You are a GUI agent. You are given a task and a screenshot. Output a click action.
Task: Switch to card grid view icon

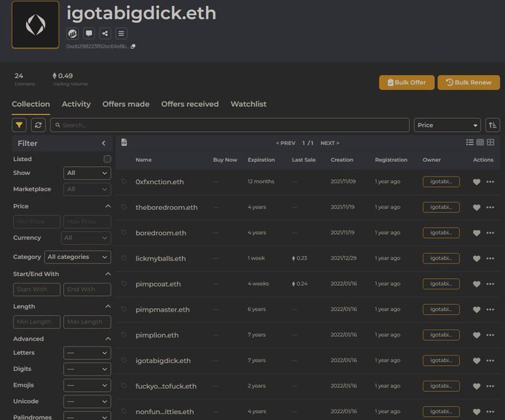tap(490, 142)
